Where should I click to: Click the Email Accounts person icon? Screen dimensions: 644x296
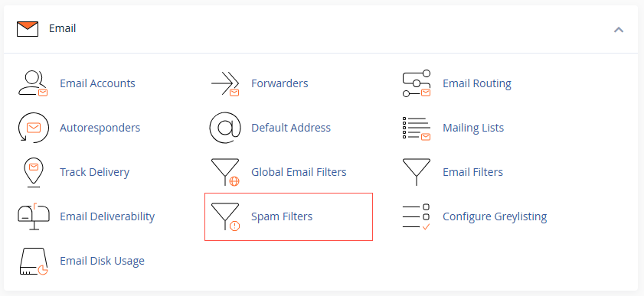tap(33, 83)
